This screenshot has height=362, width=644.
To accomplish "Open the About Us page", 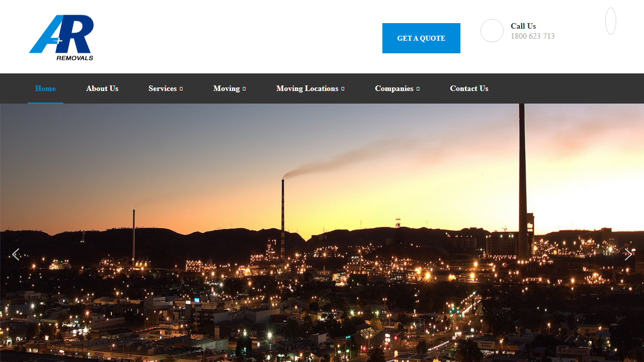I will pyautogui.click(x=102, y=88).
